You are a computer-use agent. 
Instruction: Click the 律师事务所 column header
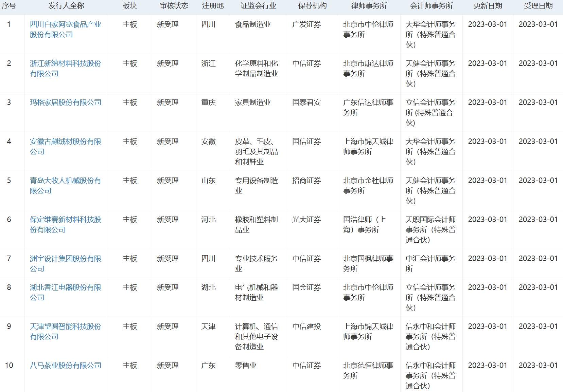tap(369, 6)
